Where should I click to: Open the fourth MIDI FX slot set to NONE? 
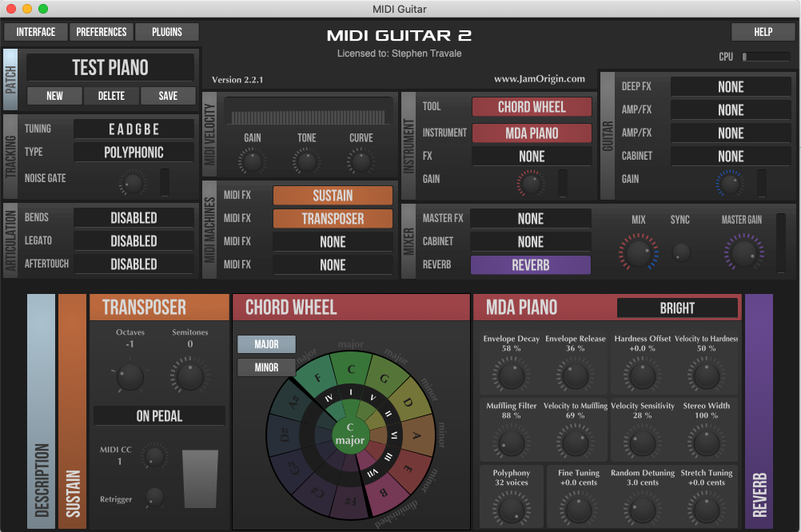coord(333,264)
